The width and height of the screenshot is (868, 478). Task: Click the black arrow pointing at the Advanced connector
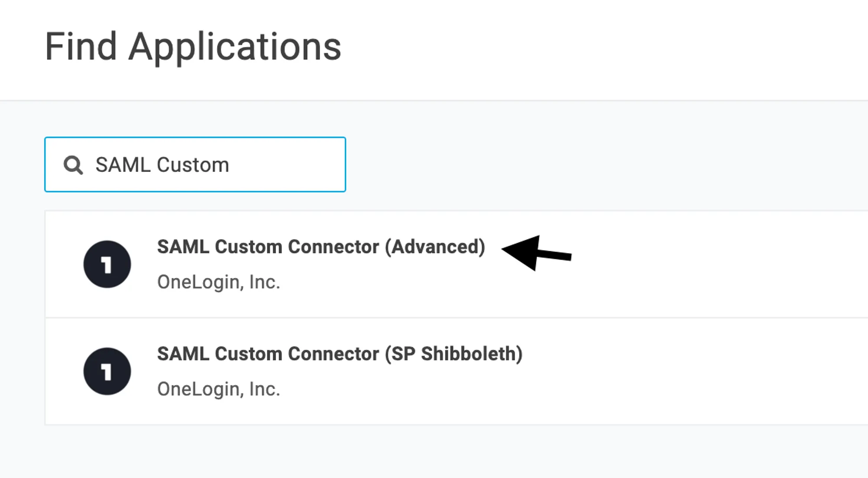click(x=536, y=253)
